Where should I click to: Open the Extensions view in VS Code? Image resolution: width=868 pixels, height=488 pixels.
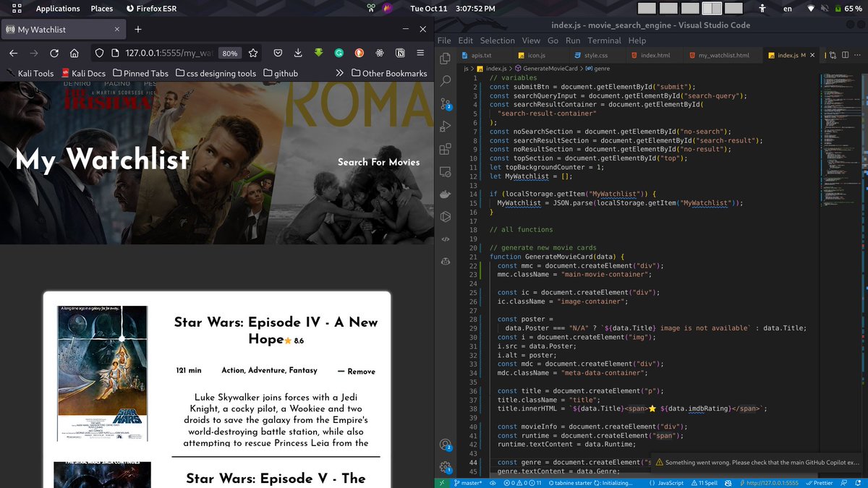446,148
